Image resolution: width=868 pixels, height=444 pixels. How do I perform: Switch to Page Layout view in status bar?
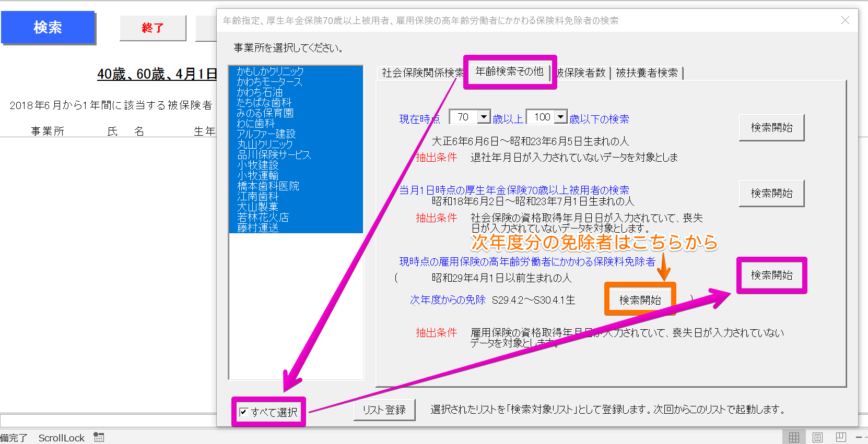[818, 437]
